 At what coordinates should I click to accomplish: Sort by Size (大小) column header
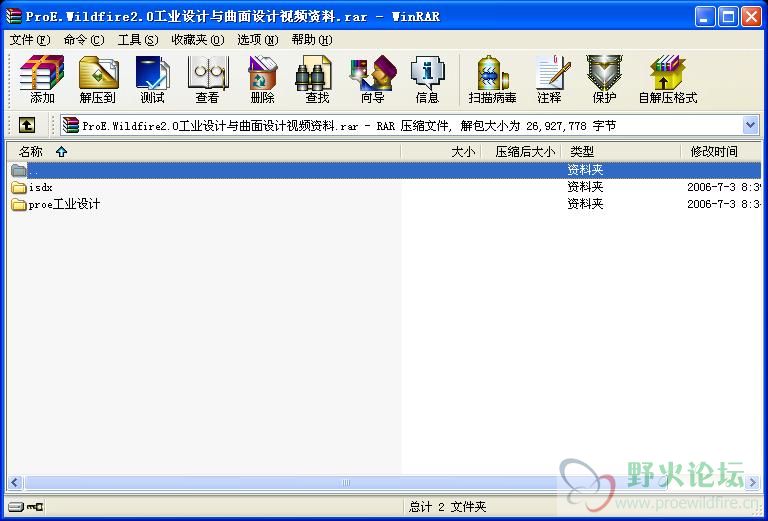click(x=441, y=152)
